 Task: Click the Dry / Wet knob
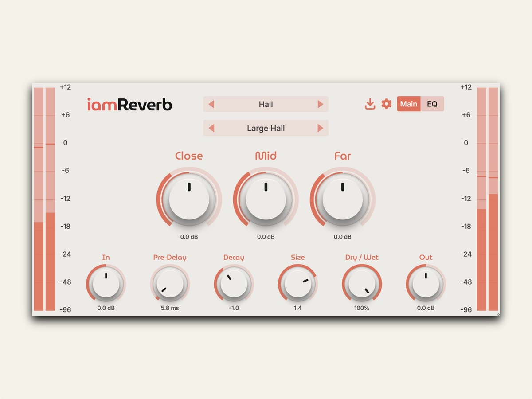[x=362, y=284]
